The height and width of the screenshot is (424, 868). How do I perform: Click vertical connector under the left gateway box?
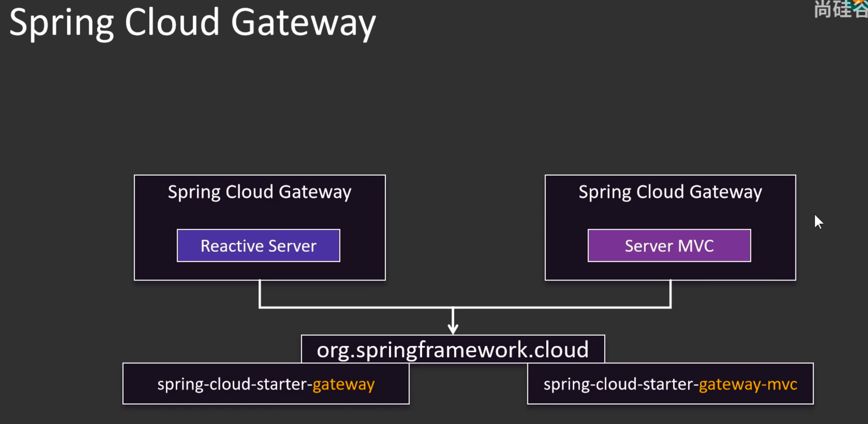(x=260, y=293)
